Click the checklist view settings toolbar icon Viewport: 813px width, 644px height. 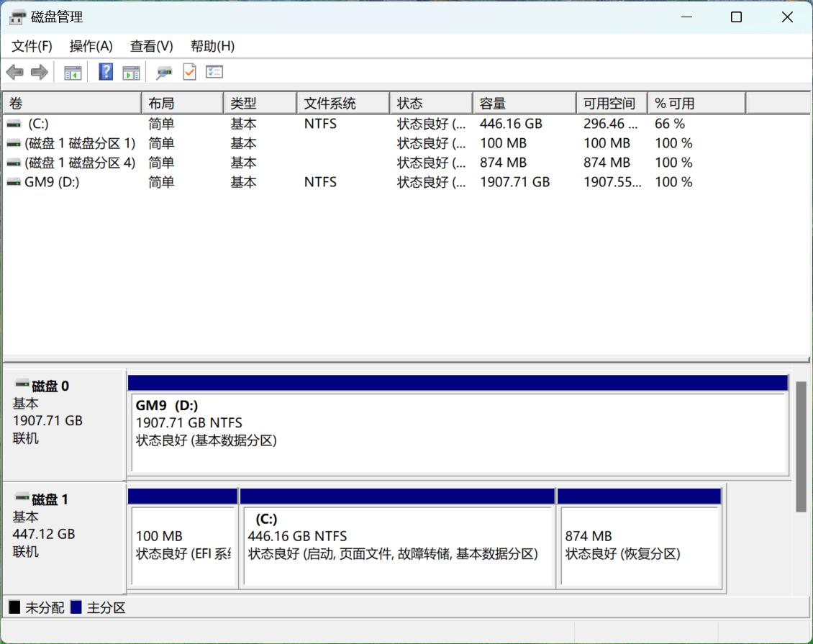click(214, 72)
